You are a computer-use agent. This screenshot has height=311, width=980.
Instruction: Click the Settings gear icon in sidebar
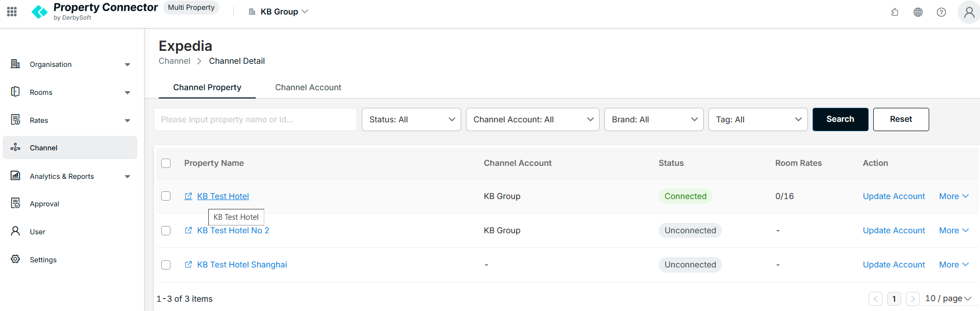point(16,259)
